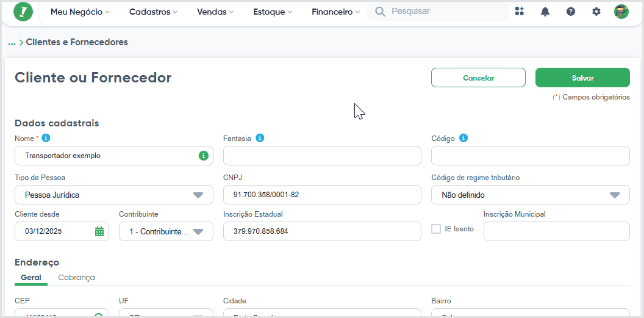Viewport: 644px width, 318px height.
Task: Click the Cliente desde date field
Action: (62, 231)
